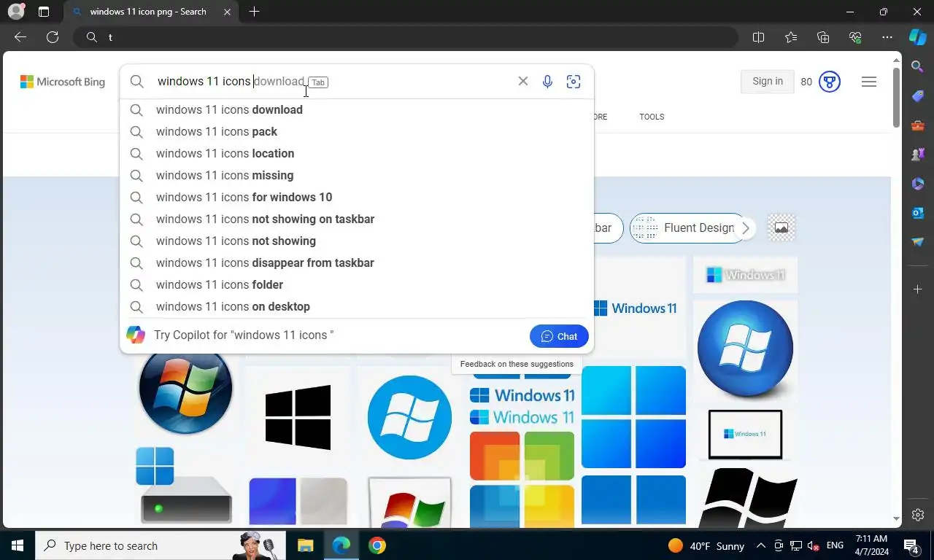Open the sidebar Tools briefcase icon

[918, 125]
